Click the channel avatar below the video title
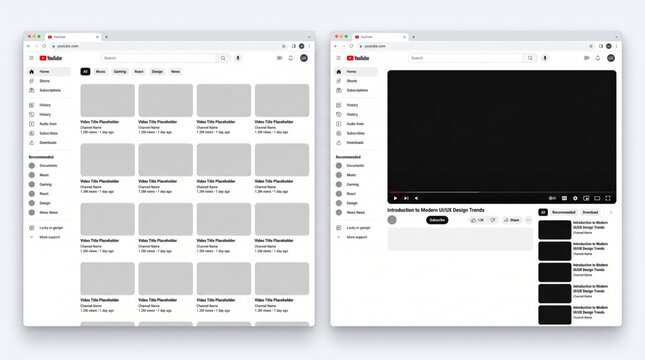The image size is (645, 360). coord(392,220)
